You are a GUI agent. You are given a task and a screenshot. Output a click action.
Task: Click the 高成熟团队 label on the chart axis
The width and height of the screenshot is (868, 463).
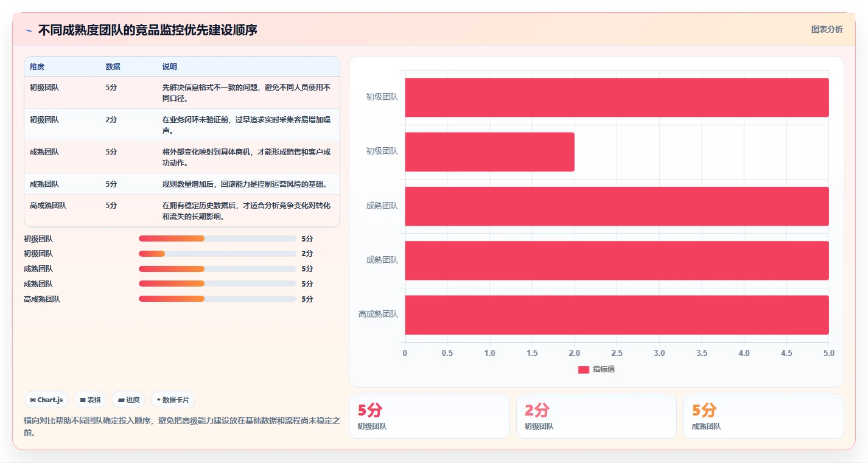coord(378,314)
